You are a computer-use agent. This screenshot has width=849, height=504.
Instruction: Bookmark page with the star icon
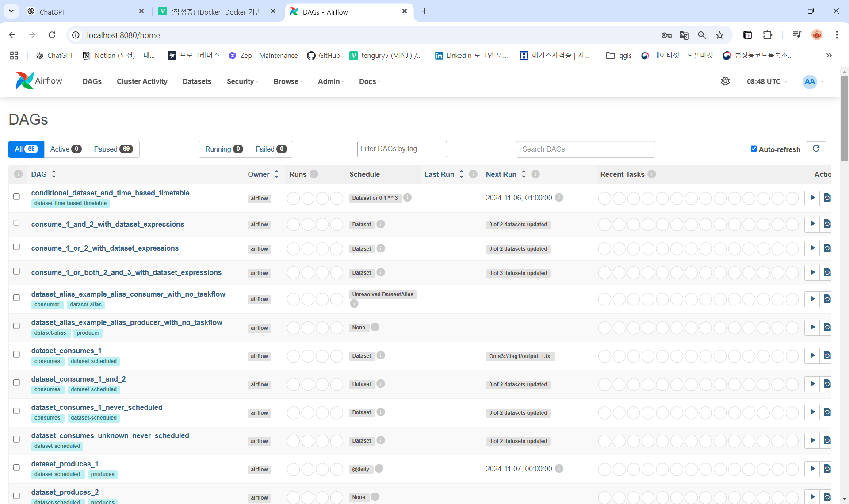pos(720,35)
